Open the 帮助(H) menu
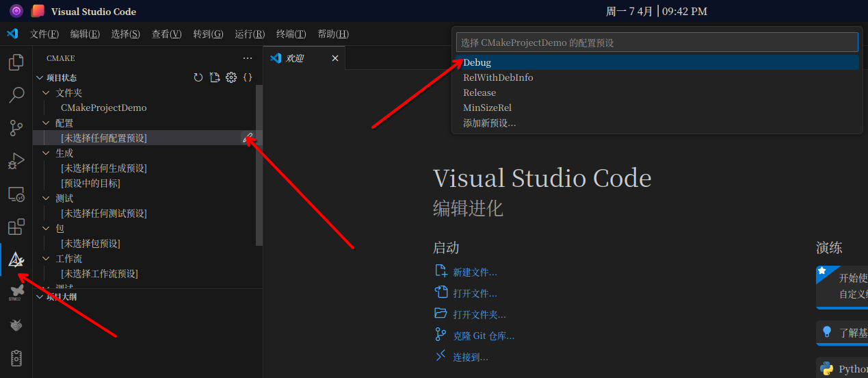The image size is (868, 378). [333, 34]
